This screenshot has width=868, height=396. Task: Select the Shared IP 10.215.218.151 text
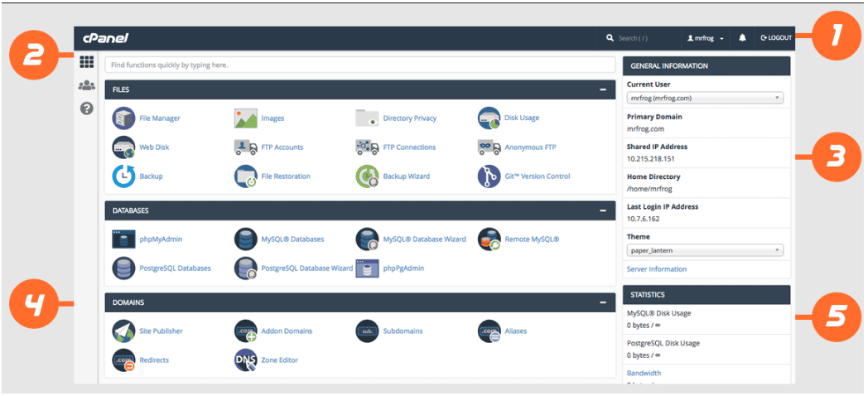[x=650, y=159]
